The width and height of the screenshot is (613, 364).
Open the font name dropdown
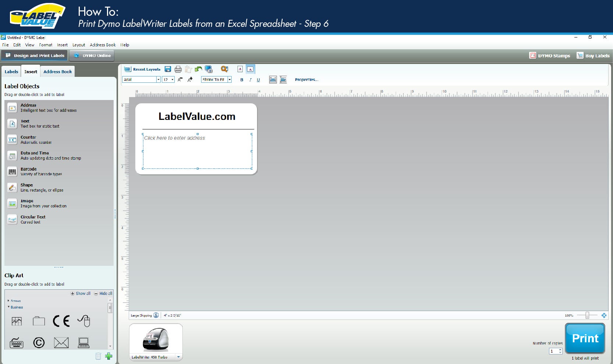point(158,79)
